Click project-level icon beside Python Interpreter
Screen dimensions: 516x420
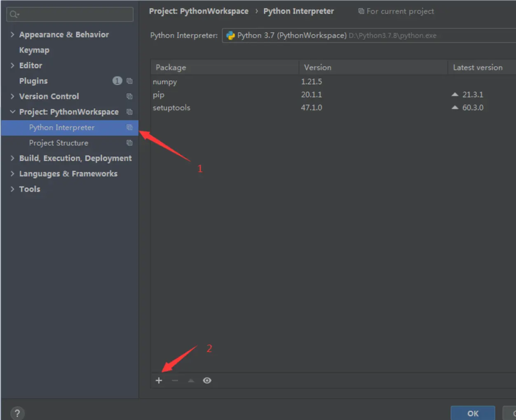pyautogui.click(x=129, y=127)
